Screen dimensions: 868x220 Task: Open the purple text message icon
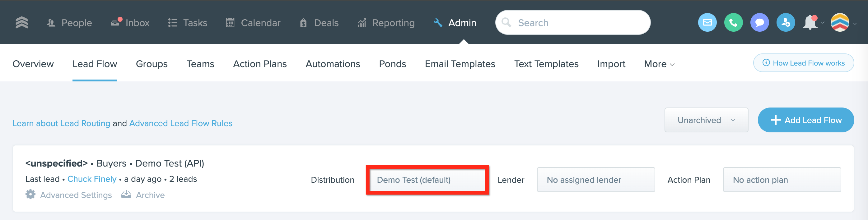pyautogui.click(x=759, y=23)
